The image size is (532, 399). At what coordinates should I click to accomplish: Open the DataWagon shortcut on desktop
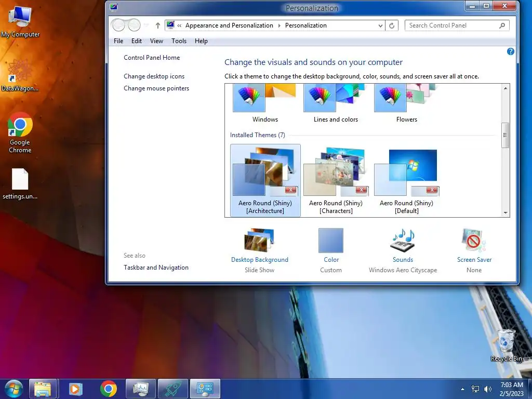tap(20, 75)
